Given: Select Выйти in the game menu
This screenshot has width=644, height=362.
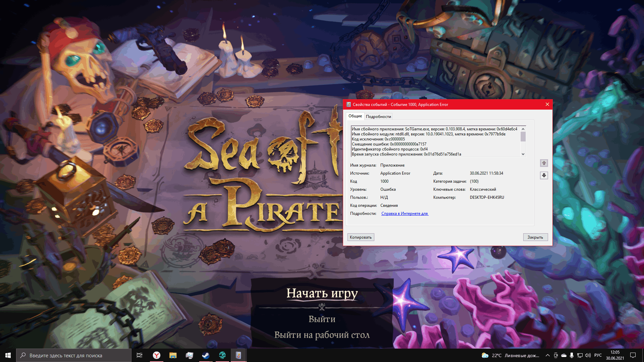Looking at the screenshot, I should point(322,319).
